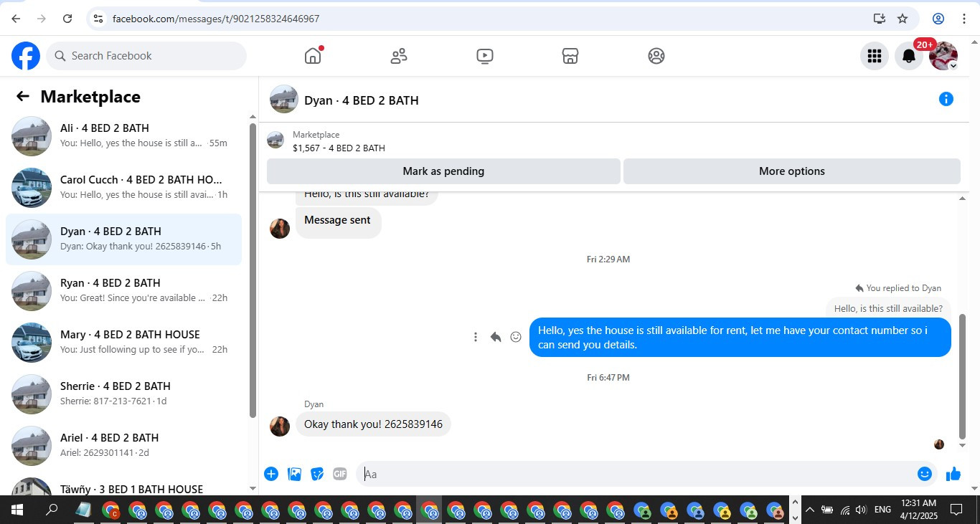The width and height of the screenshot is (980, 524).
Task: Open the $1,567 - 4 BED 2 BATH listing link
Action: pyautogui.click(x=339, y=148)
